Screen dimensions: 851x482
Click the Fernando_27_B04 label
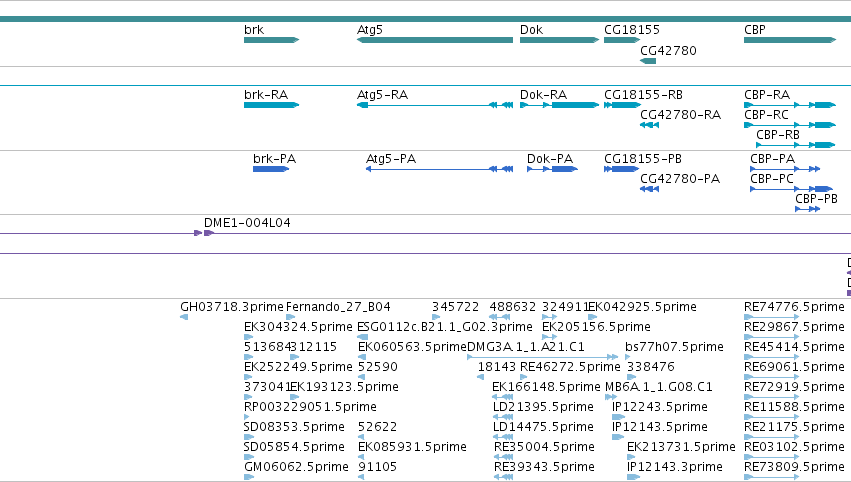click(x=338, y=307)
